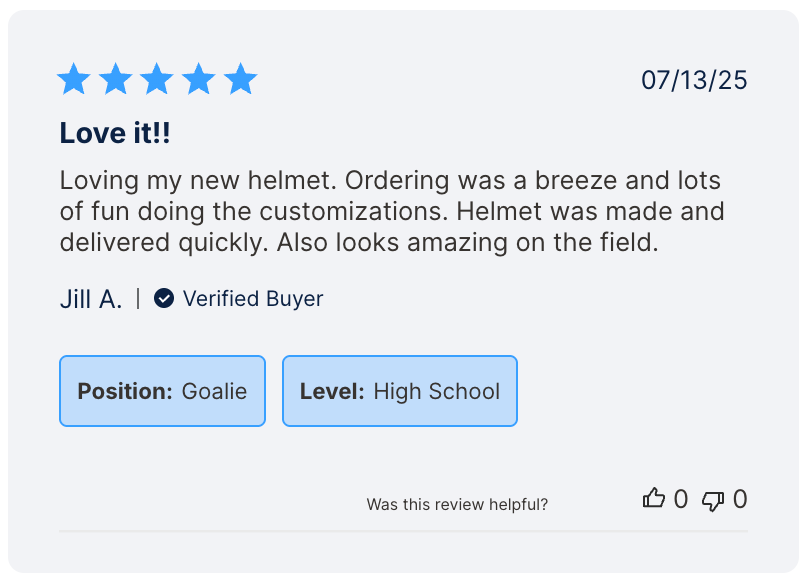Viewport: 806px width, 580px height.
Task: Click the fifth rating star
Action: click(x=240, y=79)
